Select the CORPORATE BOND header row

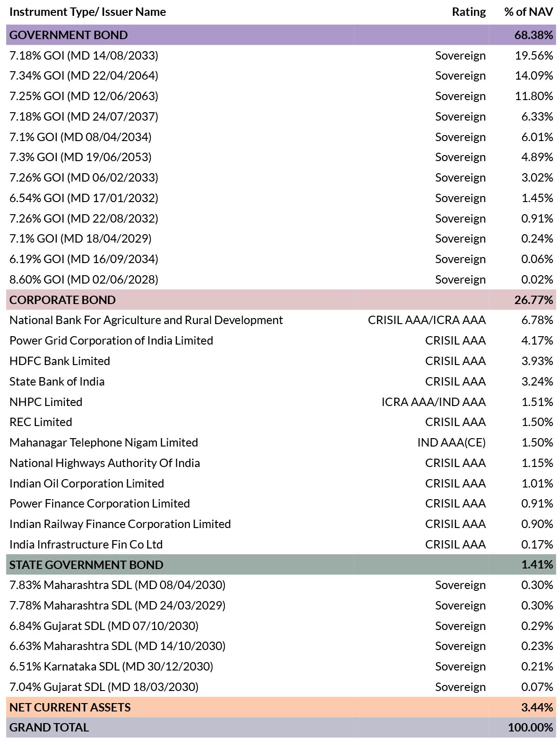pyautogui.click(x=62, y=300)
